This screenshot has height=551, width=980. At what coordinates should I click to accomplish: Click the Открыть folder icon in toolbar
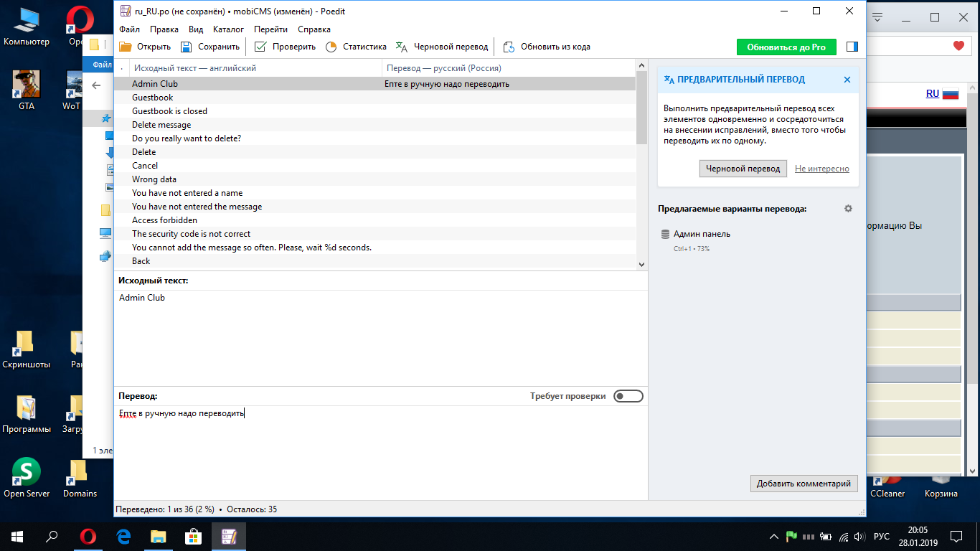pyautogui.click(x=126, y=47)
